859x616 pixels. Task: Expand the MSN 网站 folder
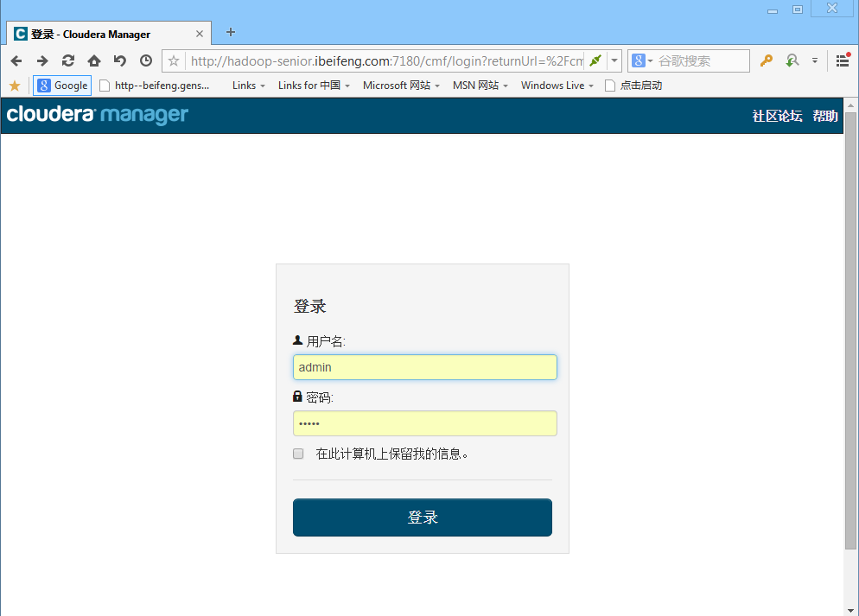click(x=480, y=86)
